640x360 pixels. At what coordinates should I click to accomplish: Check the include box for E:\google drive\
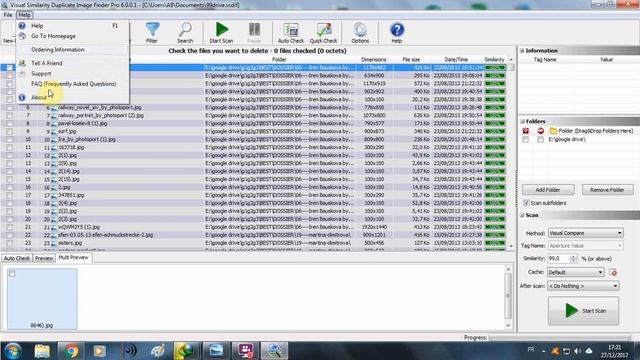pos(525,140)
